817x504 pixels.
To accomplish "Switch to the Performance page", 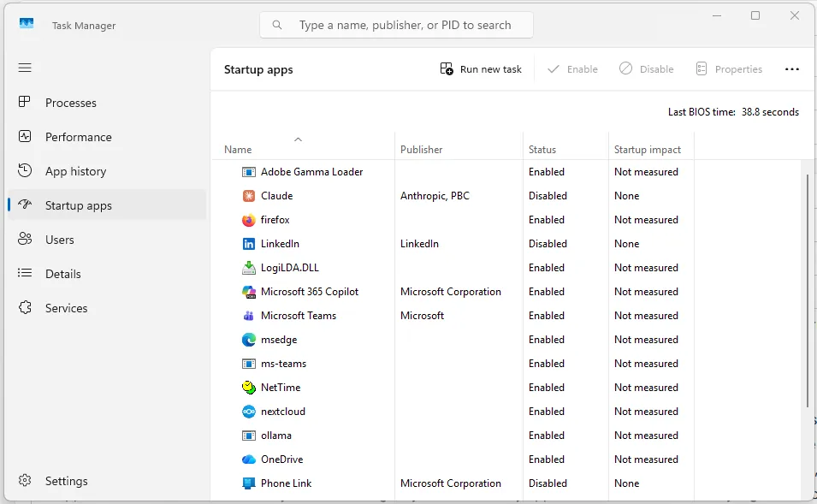I will (107, 137).
